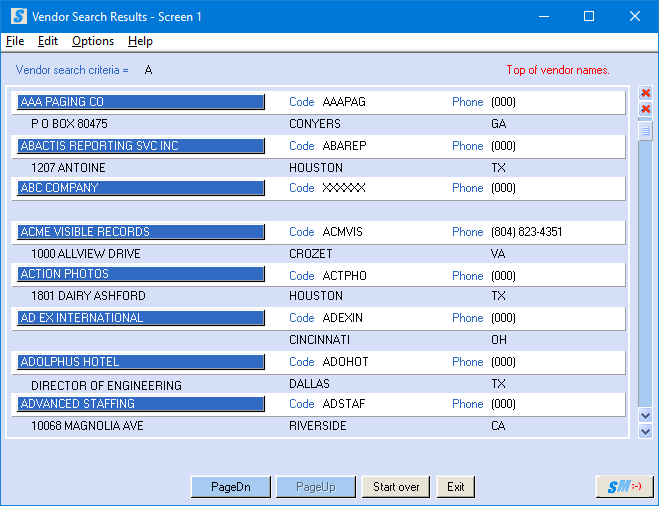Click city CINCINNATI

click(x=319, y=340)
